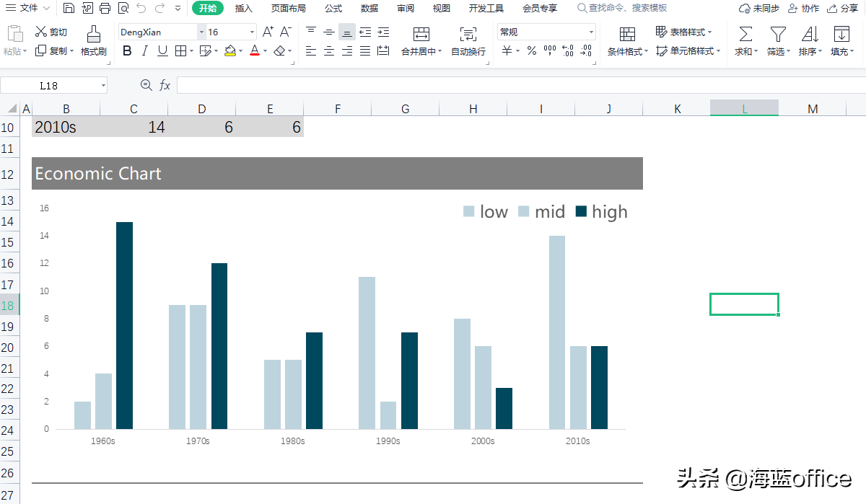The width and height of the screenshot is (866, 504).
Task: Toggle Bold formatting
Action: click(128, 51)
